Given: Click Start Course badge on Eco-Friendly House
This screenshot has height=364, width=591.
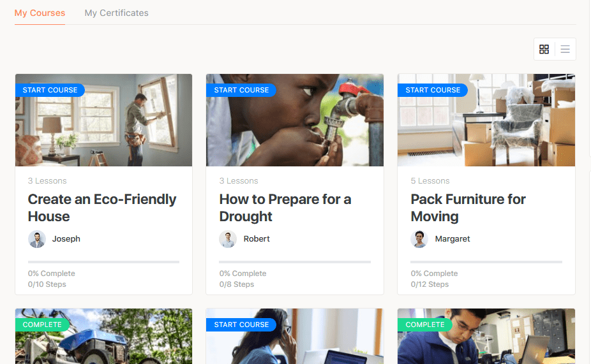Looking at the screenshot, I should tap(50, 90).
